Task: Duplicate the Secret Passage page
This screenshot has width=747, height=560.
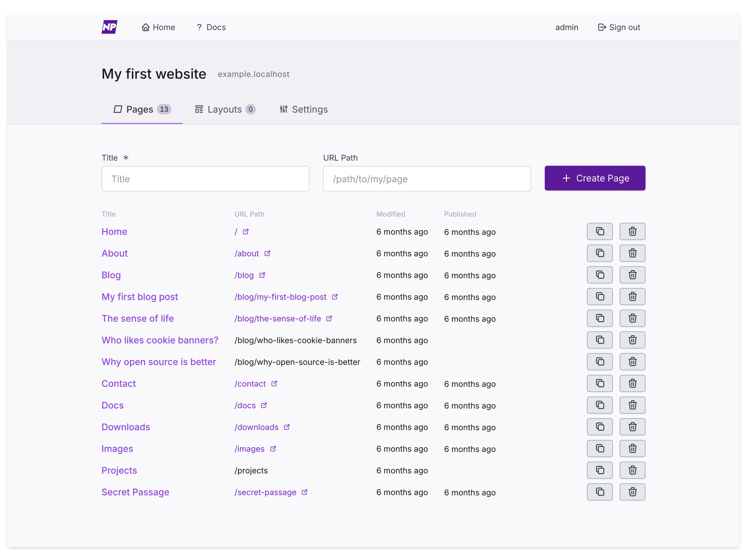Action: (x=600, y=492)
